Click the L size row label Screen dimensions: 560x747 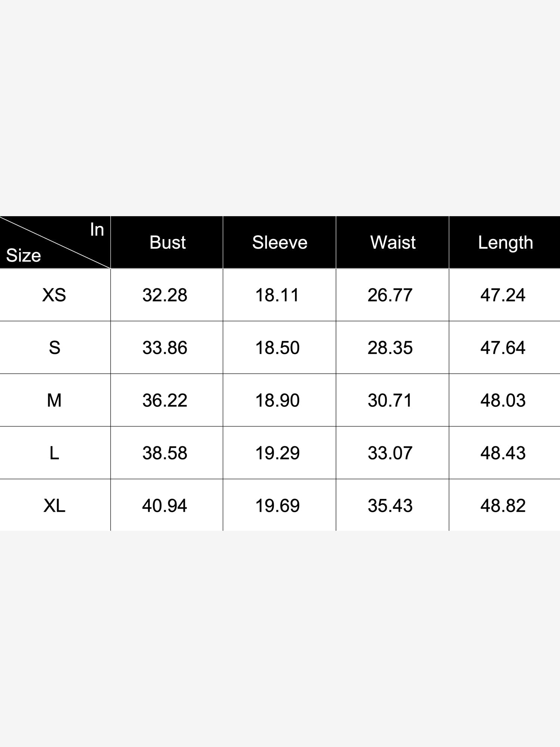point(54,453)
